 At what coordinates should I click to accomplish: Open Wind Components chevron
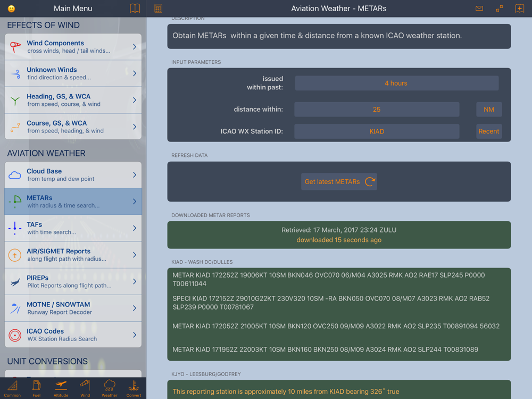135,47
